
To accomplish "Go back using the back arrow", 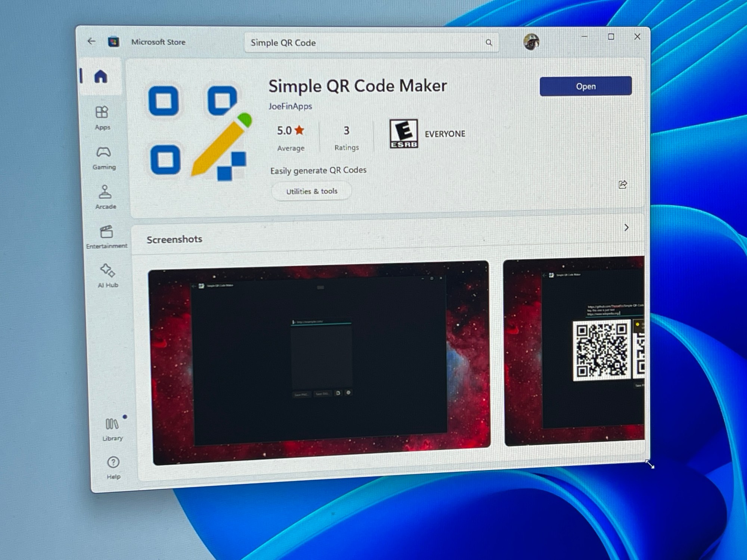I will pyautogui.click(x=92, y=41).
